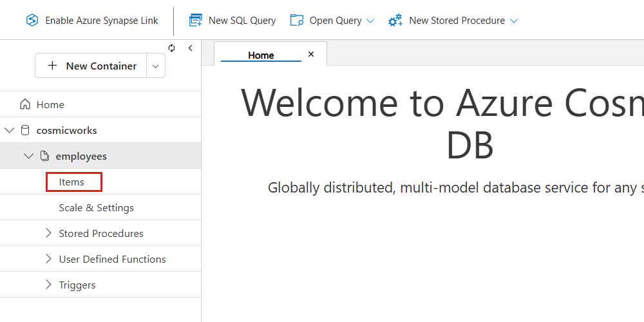Click the Enable Azure Synapse Link icon
The height and width of the screenshot is (322, 644).
[x=32, y=21]
